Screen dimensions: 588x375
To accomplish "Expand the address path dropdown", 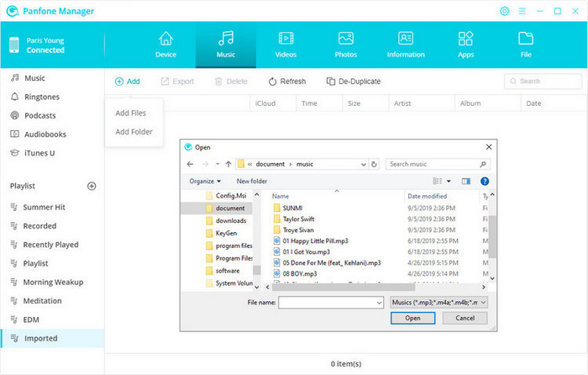I will tap(364, 165).
